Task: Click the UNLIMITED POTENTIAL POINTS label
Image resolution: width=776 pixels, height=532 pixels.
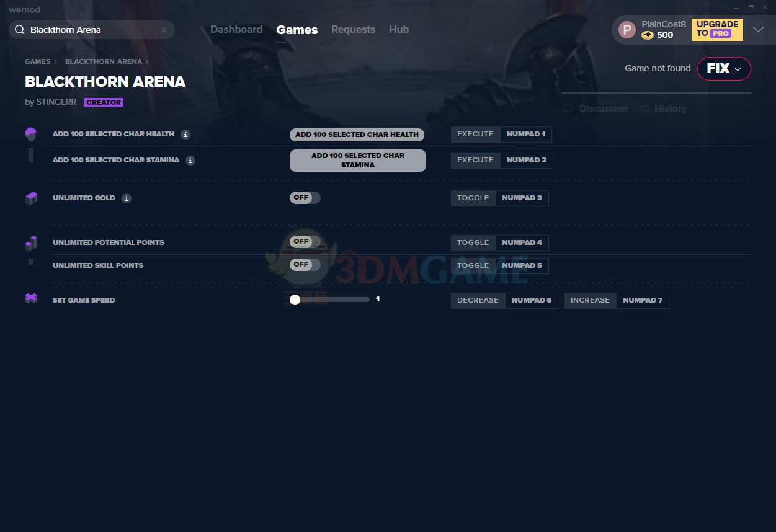Action: tap(109, 242)
